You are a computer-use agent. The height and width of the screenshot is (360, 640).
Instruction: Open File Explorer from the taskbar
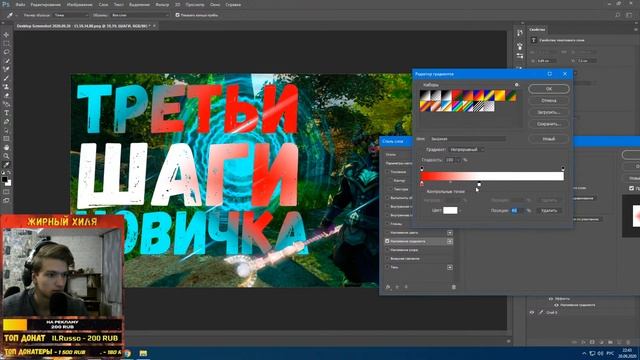click(x=143, y=353)
